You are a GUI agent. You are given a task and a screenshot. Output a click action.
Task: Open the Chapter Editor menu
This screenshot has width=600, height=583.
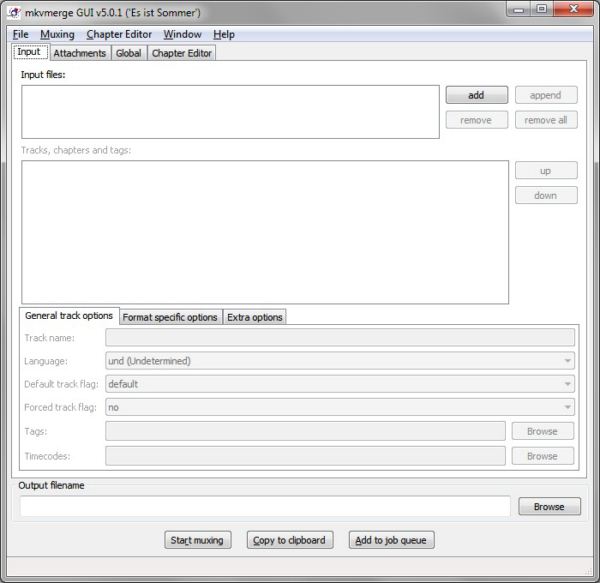[x=119, y=34]
